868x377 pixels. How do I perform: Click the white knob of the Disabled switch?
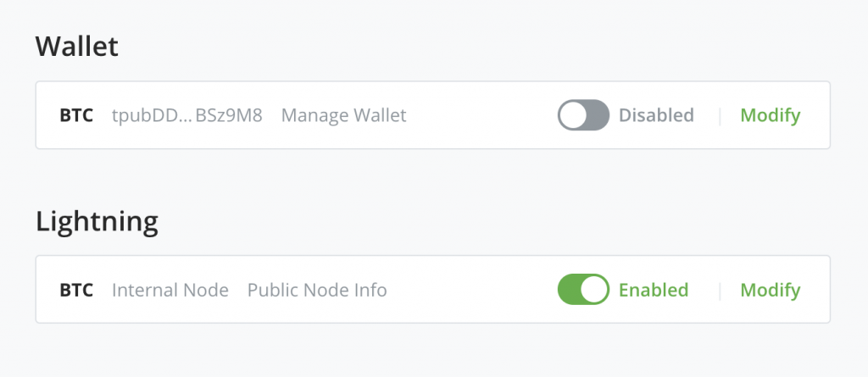[572, 115]
